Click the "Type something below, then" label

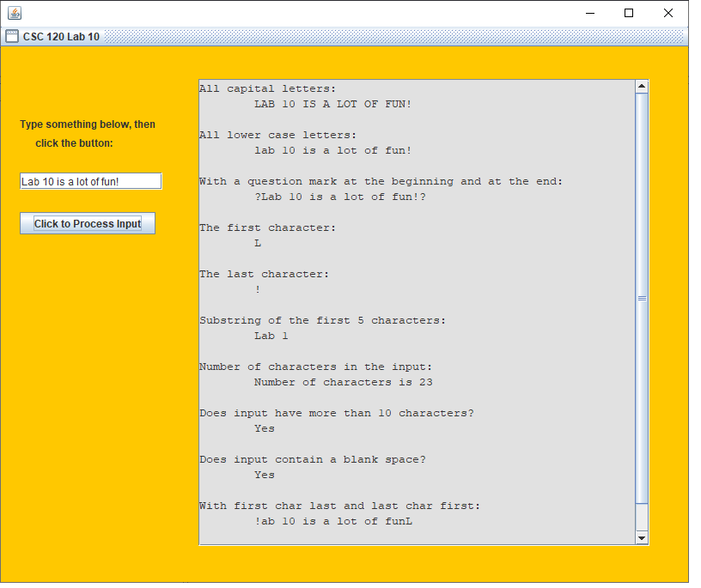pos(88,124)
